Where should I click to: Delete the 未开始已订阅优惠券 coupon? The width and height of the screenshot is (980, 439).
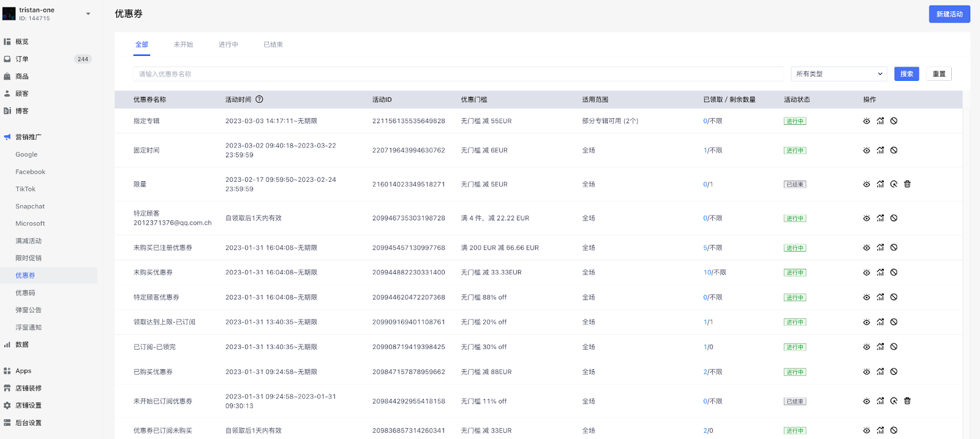[x=908, y=402]
